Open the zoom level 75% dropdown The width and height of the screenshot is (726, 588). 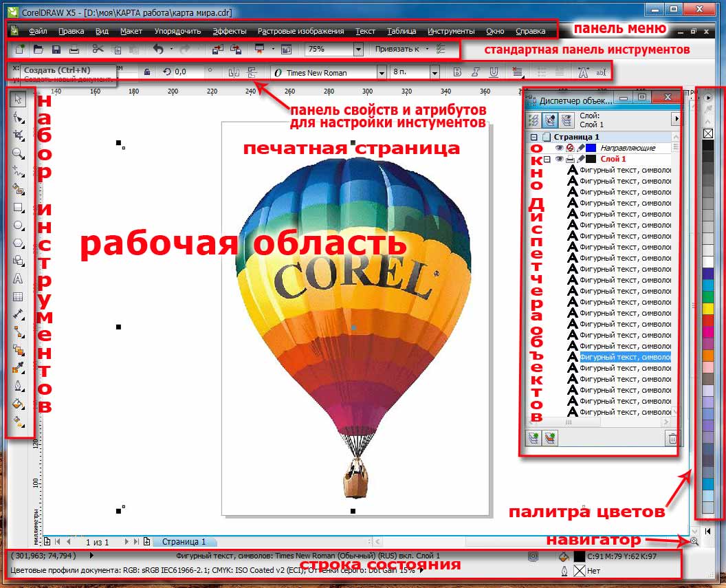[x=358, y=50]
